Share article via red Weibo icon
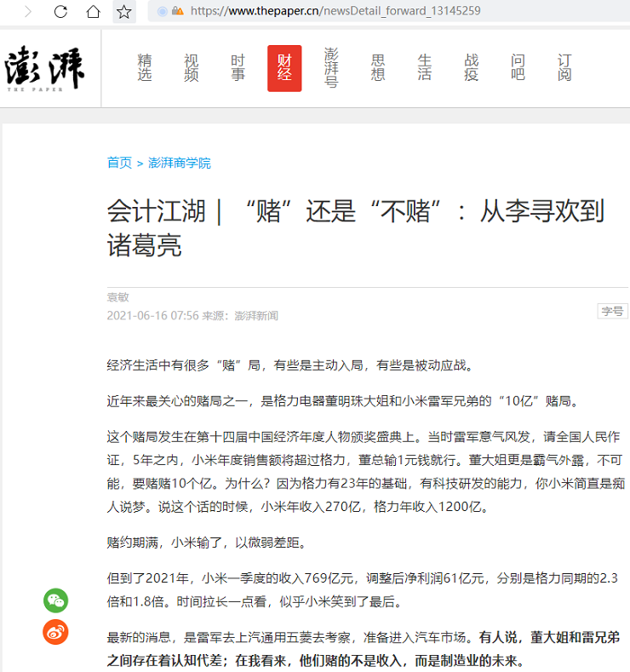This screenshot has height=672, width=630. (x=55, y=632)
